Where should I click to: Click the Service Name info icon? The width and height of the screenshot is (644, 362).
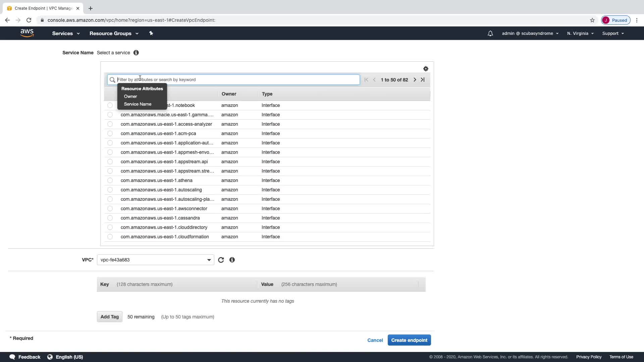(136, 53)
